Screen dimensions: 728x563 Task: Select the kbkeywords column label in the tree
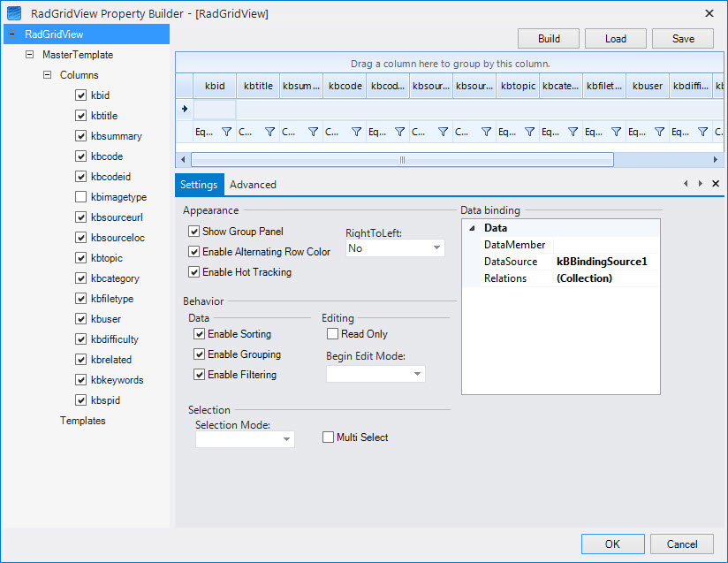pos(118,380)
